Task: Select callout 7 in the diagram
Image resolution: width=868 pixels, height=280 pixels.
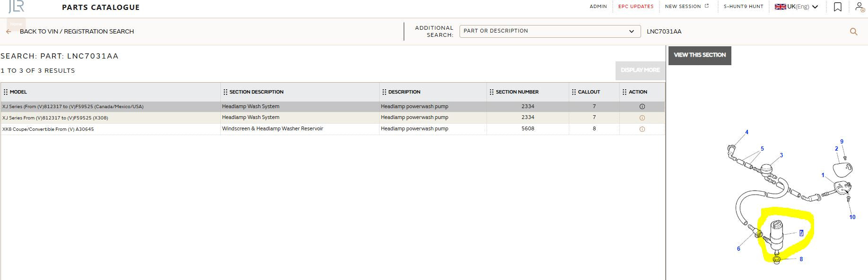Action: tap(801, 233)
